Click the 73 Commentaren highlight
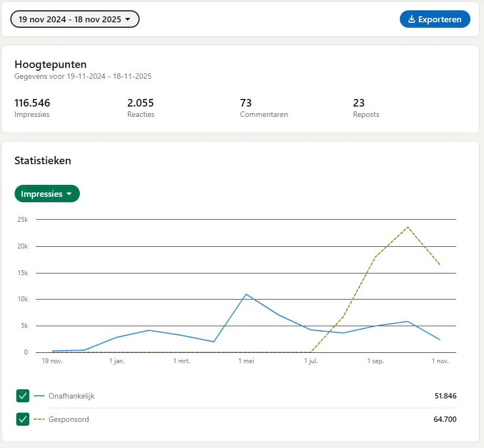Screen dimensions: 484x448 point(263,107)
